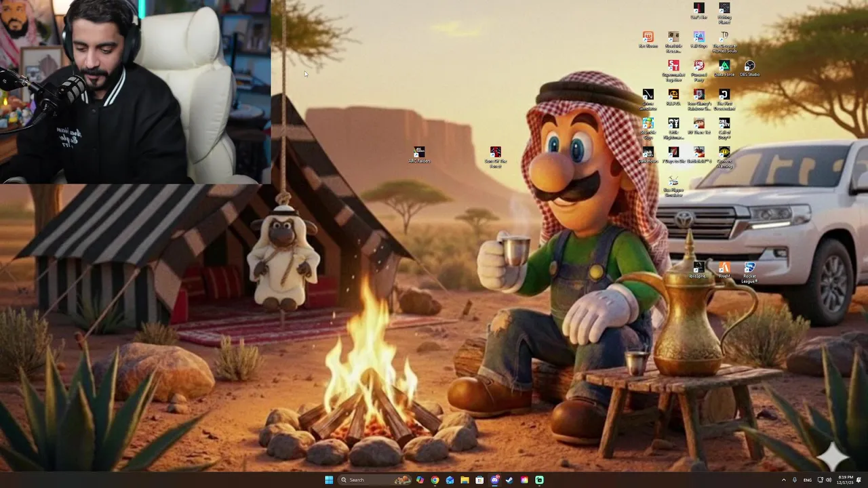Open Discord from the taskbar
The width and height of the screenshot is (868, 488).
click(x=494, y=480)
